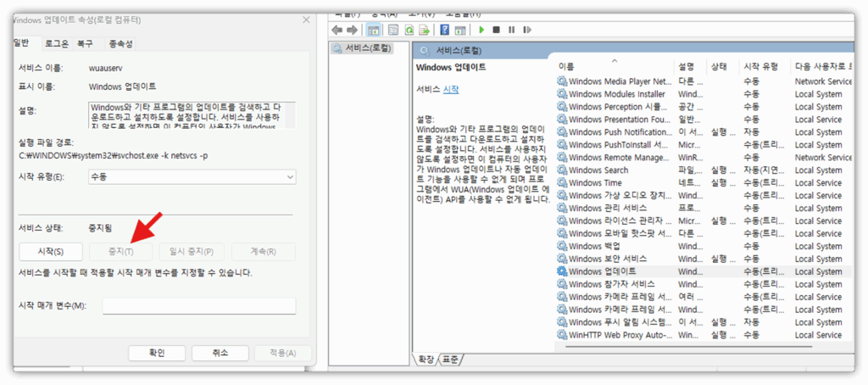Switch to the 로그온 tab
Viewport: 868px width, 385px height.
[57, 44]
